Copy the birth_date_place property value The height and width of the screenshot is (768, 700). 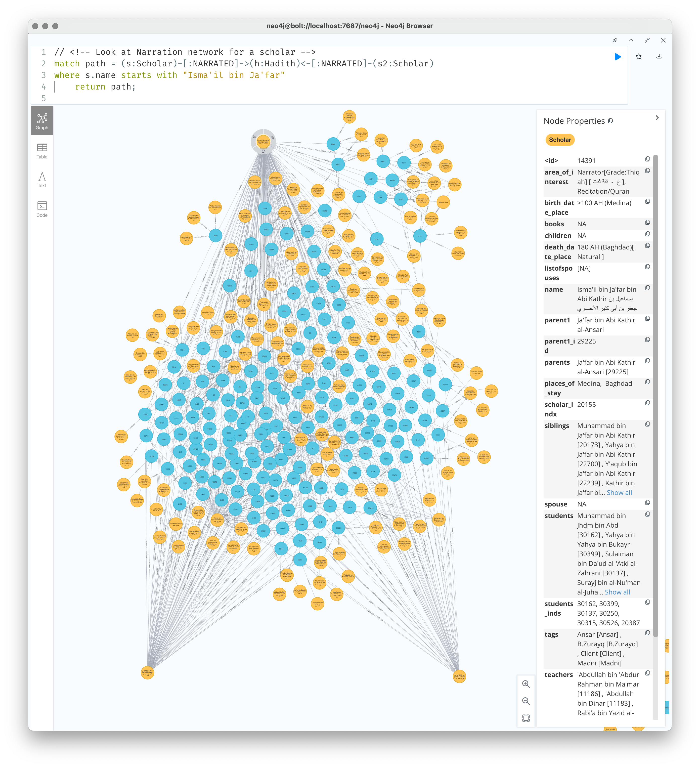[x=647, y=201]
